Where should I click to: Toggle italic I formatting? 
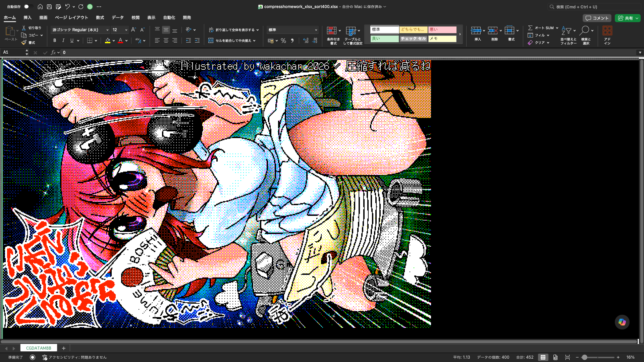[x=63, y=41]
